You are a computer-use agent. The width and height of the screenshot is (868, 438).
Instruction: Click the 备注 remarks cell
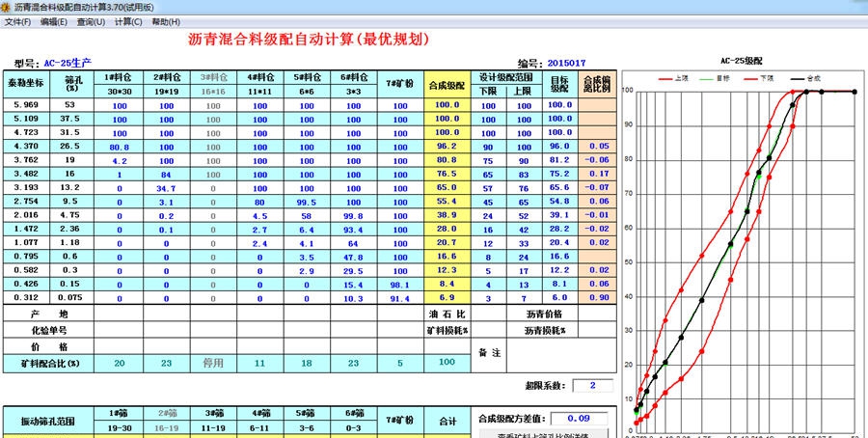489,355
